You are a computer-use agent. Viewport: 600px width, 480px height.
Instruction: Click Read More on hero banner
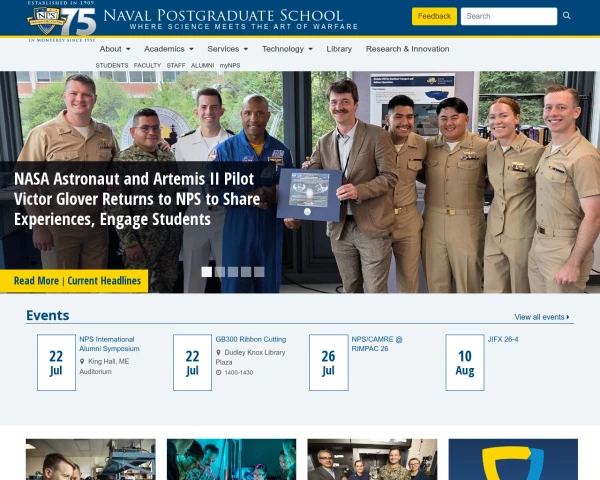coord(36,281)
